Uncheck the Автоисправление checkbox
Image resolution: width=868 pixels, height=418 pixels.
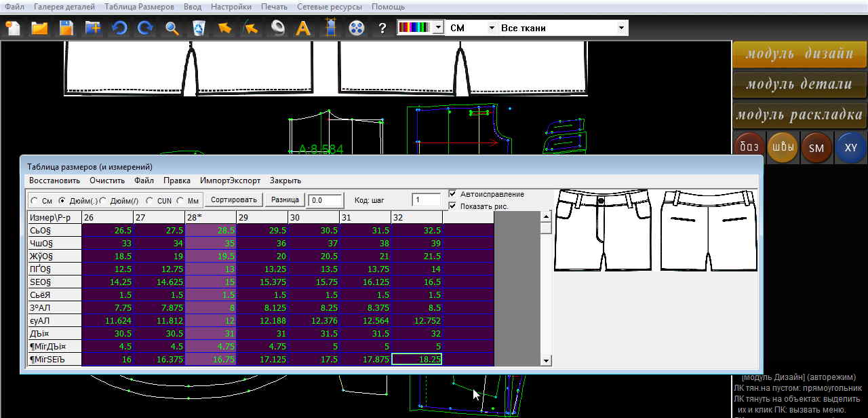coord(453,194)
